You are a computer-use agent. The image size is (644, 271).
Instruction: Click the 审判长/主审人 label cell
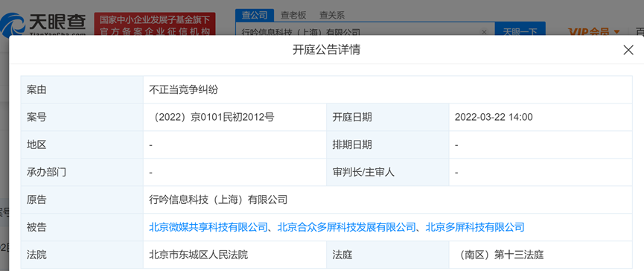pyautogui.click(x=388, y=173)
